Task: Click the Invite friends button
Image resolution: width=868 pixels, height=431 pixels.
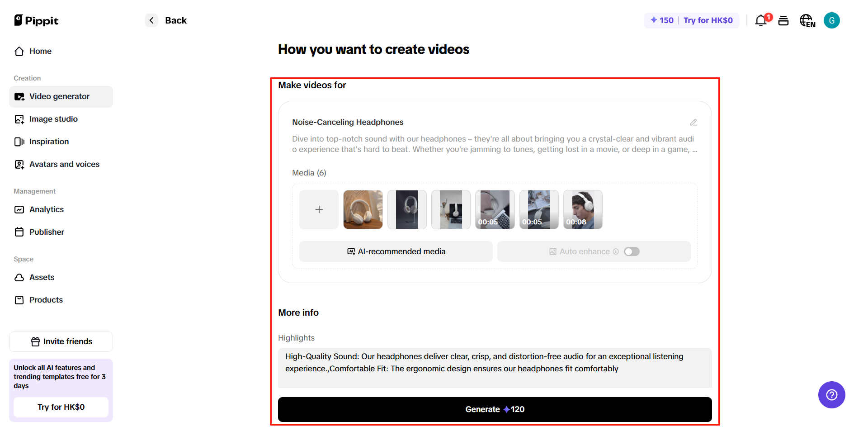Action: 61,341
